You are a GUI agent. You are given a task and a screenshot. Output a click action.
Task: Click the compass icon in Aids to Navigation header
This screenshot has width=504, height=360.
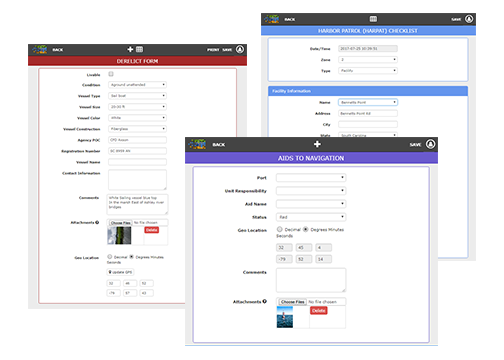[430, 144]
